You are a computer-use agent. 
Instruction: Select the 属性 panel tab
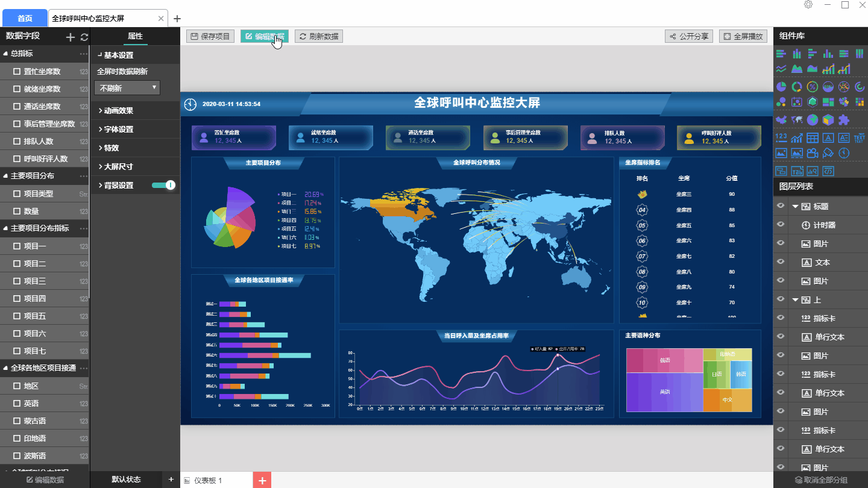pyautogui.click(x=135, y=36)
